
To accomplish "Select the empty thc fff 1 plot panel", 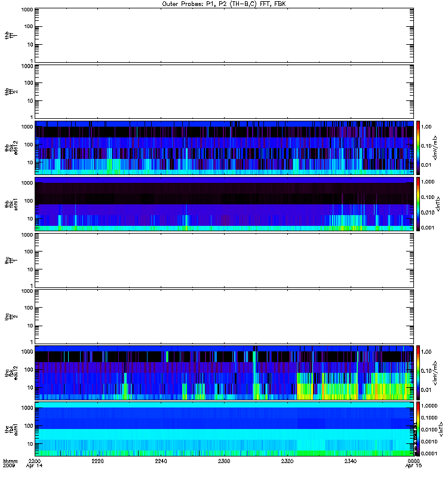I will [225, 261].
